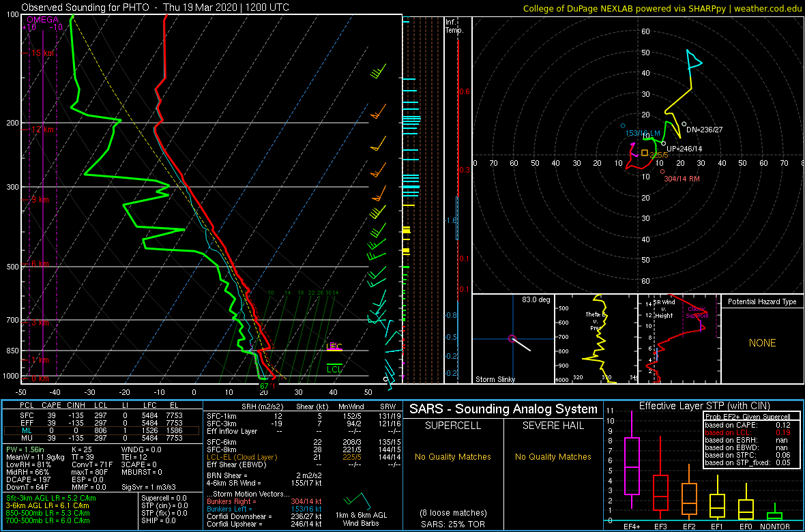
Task: Click the Sfc-3km AGL LR value
Action: coord(50,498)
